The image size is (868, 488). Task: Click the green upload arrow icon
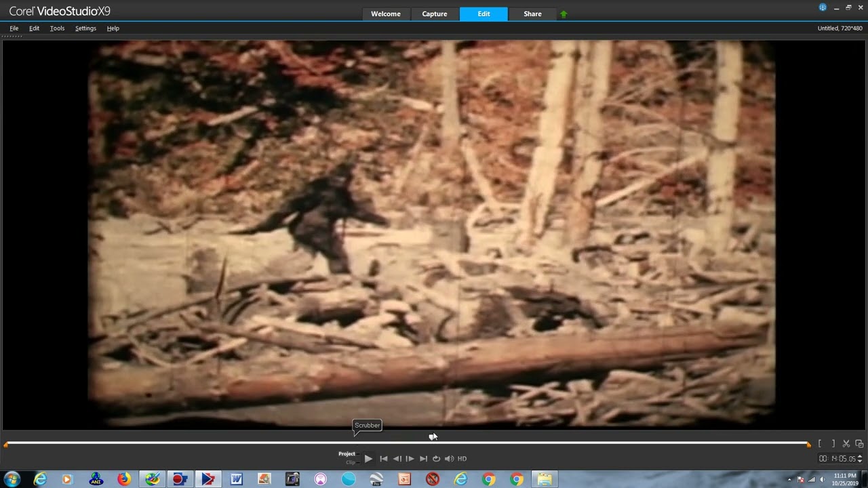click(564, 14)
